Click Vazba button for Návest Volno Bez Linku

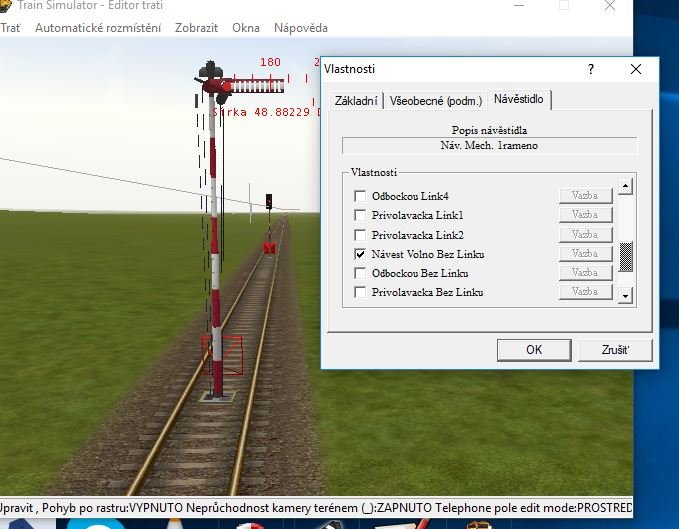[x=585, y=254]
